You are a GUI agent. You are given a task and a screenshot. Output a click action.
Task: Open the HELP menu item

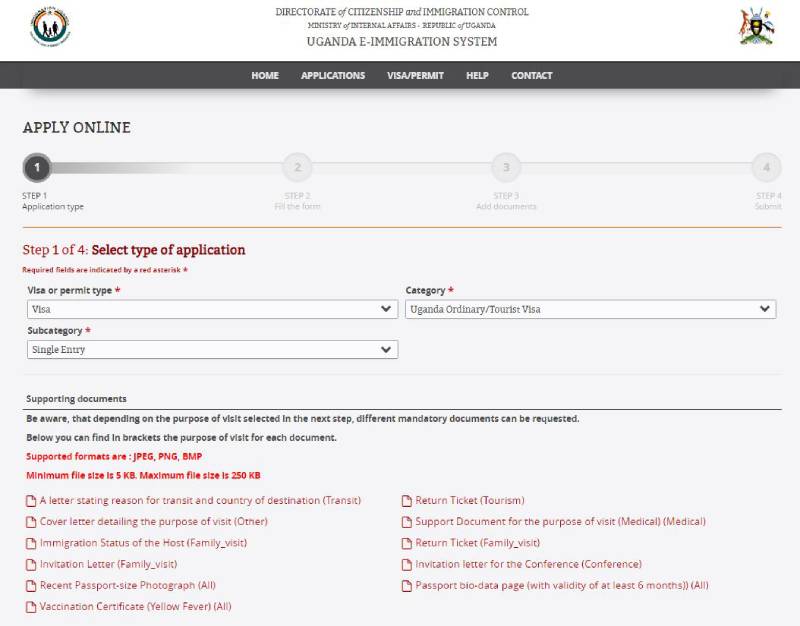477,76
